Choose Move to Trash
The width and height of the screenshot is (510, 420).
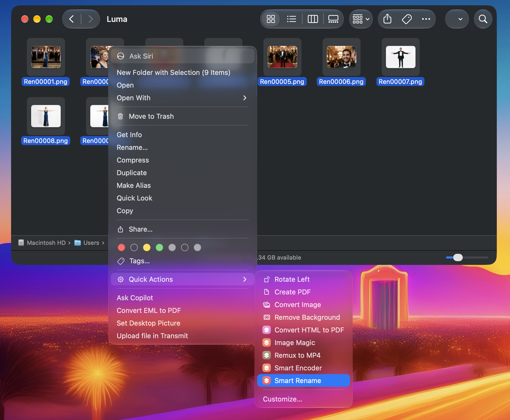pyautogui.click(x=183, y=116)
